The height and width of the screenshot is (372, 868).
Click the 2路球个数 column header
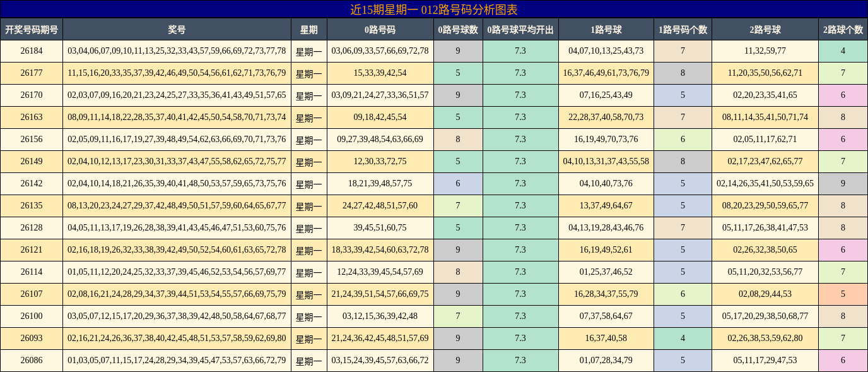point(843,30)
